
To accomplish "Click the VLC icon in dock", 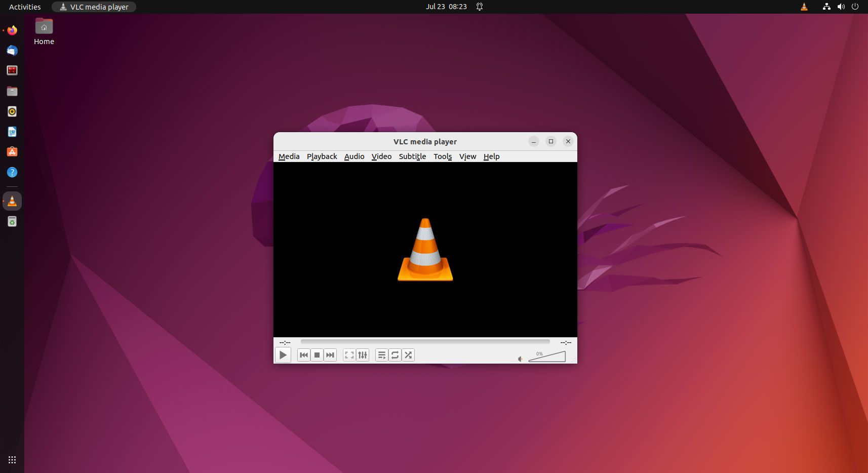I will (12, 201).
